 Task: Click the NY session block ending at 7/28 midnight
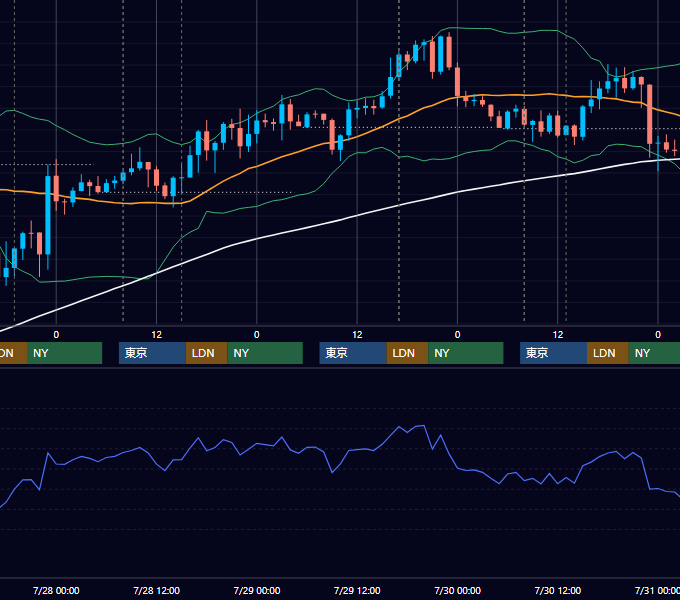point(64,353)
